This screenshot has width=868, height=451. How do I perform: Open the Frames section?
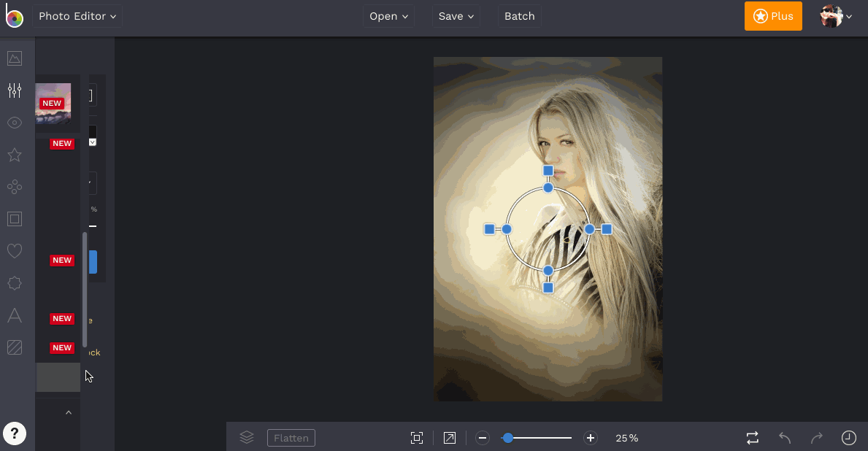pyautogui.click(x=15, y=219)
